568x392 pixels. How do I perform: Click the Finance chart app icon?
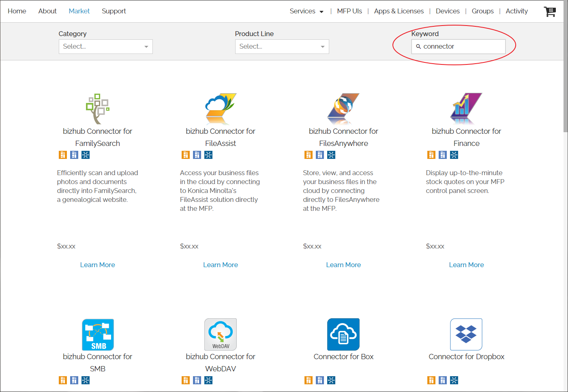tap(466, 109)
